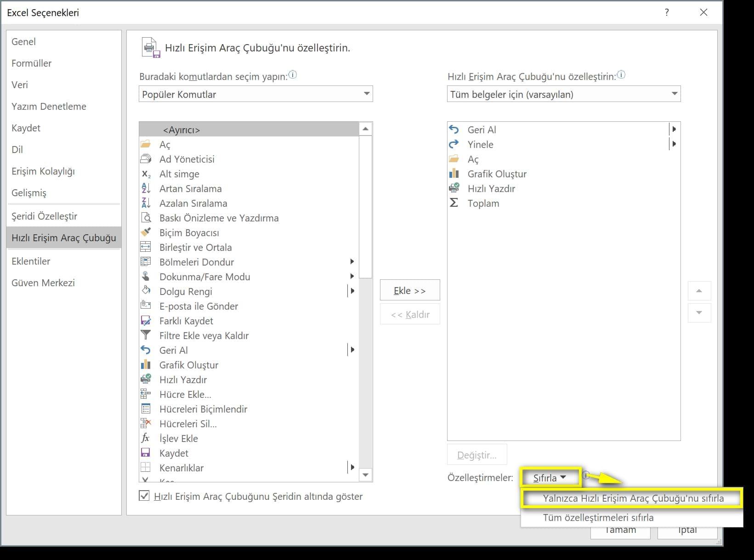Open the Genel options category

pyautogui.click(x=64, y=41)
